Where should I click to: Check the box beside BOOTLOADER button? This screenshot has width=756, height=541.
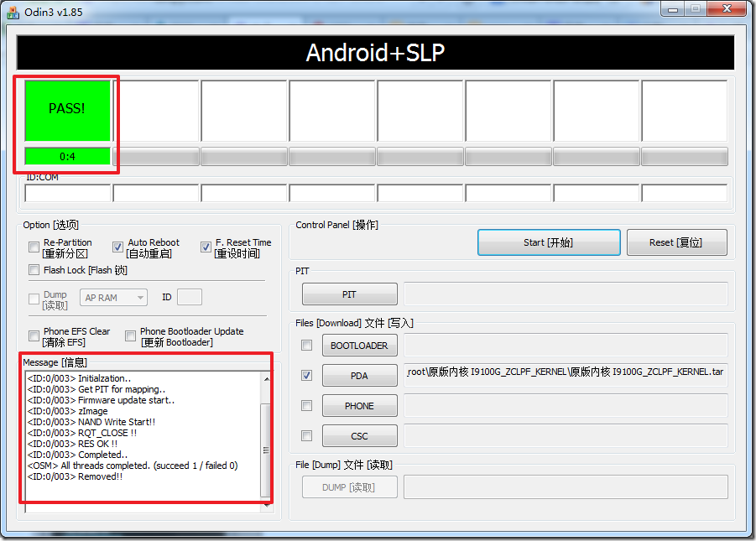tap(306, 346)
